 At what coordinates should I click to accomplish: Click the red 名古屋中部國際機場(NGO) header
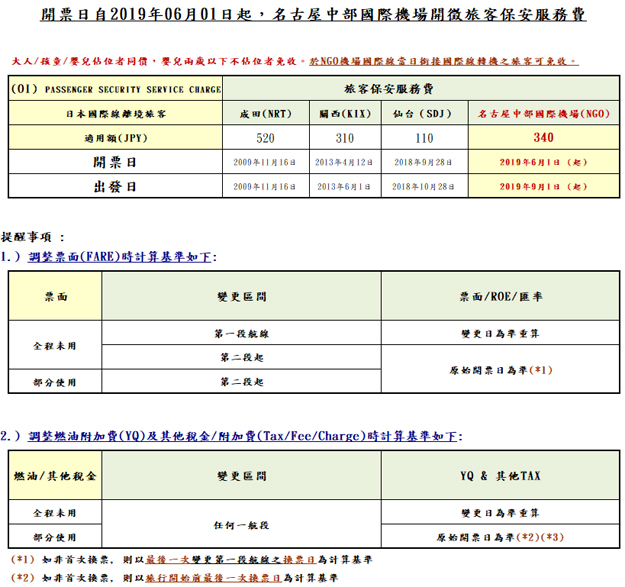(x=543, y=113)
